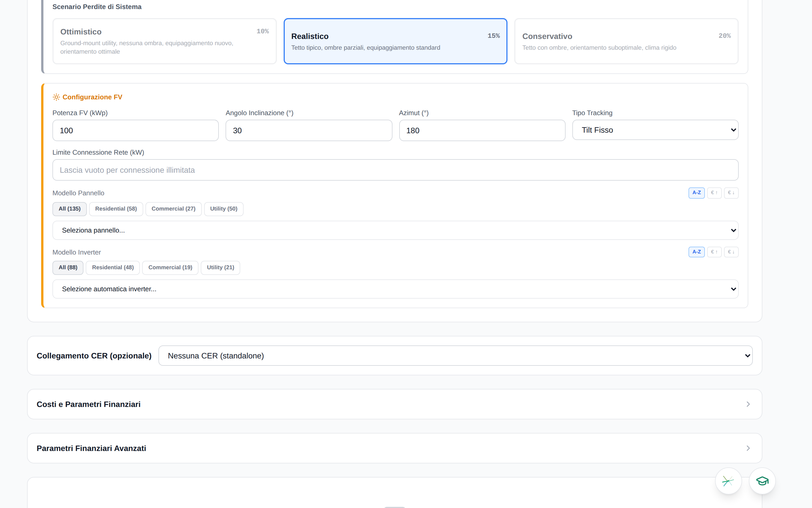Click the Configurazione FV heading
Image resolution: width=812 pixels, height=508 pixels.
pos(92,97)
